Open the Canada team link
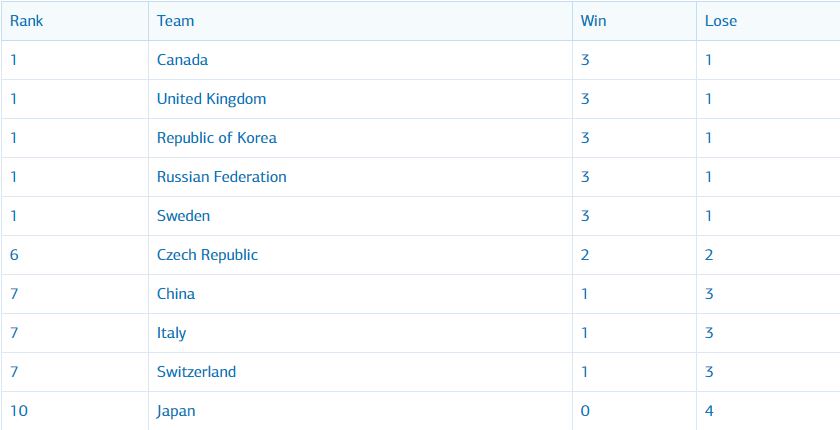The height and width of the screenshot is (430, 840). point(182,60)
